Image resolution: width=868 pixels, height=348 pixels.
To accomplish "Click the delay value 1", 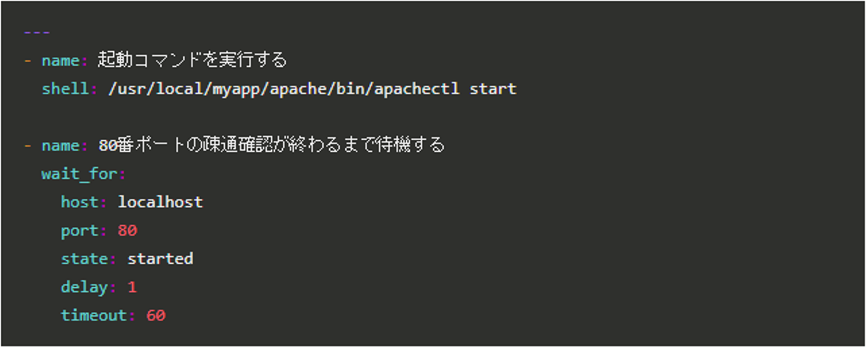I will point(132,287).
